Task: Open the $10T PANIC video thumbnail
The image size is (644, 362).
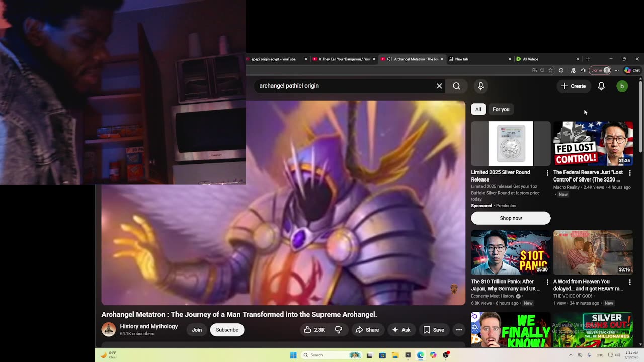Action: click(511, 252)
